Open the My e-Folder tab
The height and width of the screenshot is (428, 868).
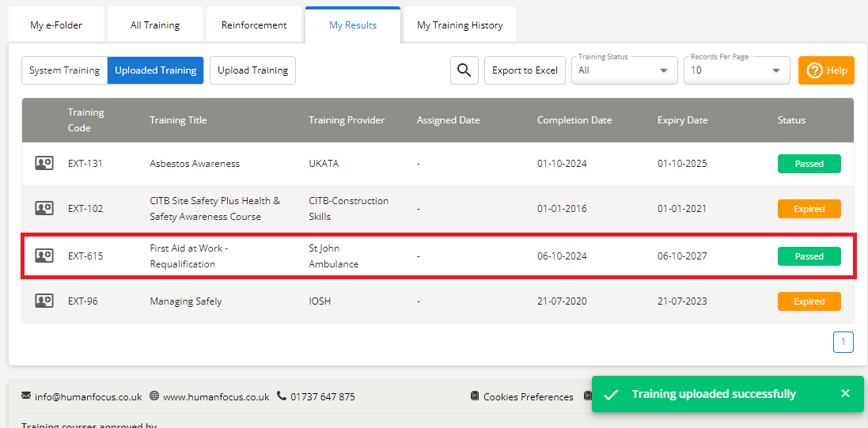point(56,25)
